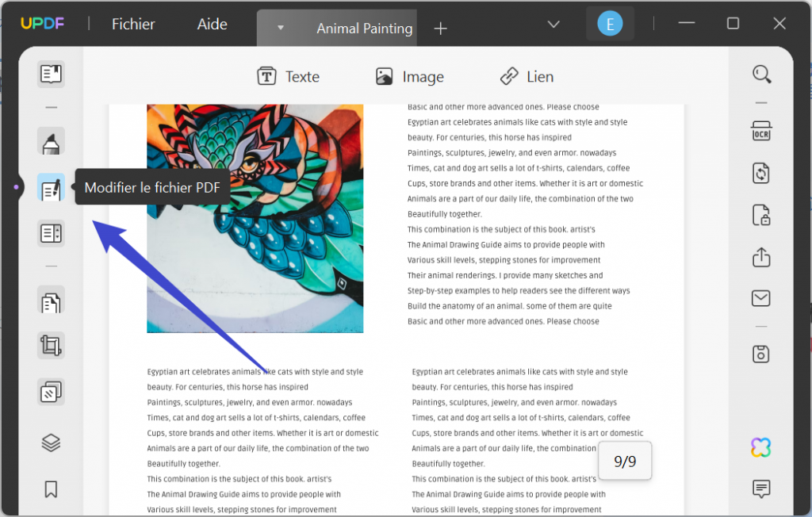Image resolution: width=812 pixels, height=517 pixels.
Task: Open the Aide menu
Action: point(212,24)
